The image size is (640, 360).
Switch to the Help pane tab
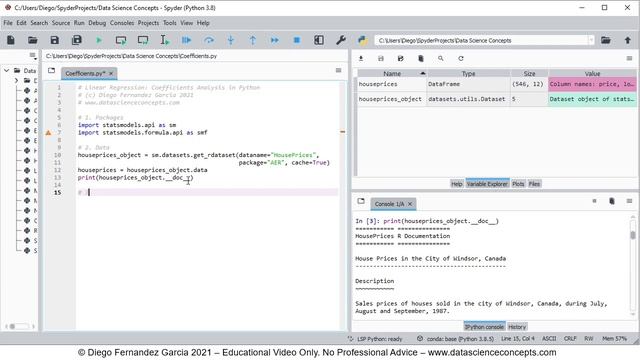tap(456, 184)
